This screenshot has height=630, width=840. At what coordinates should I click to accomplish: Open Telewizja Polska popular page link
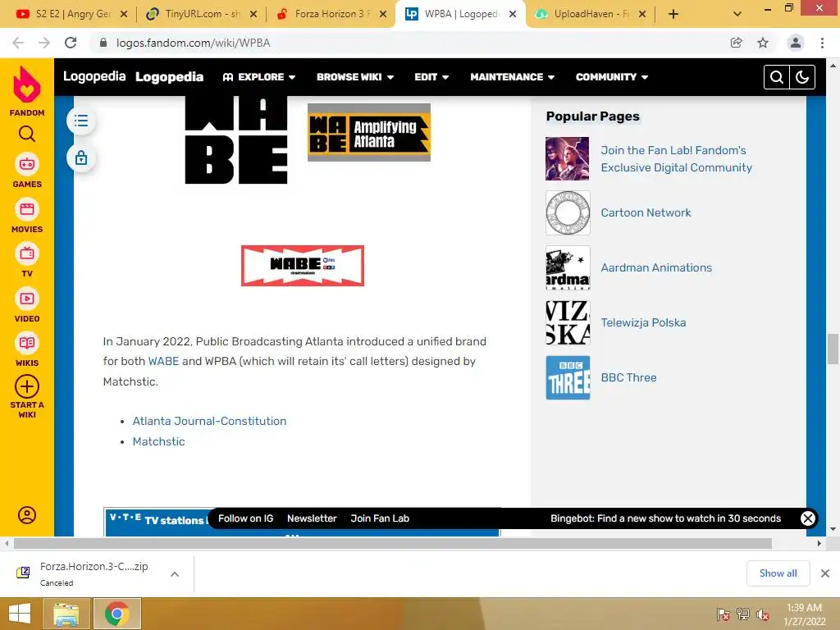point(643,322)
